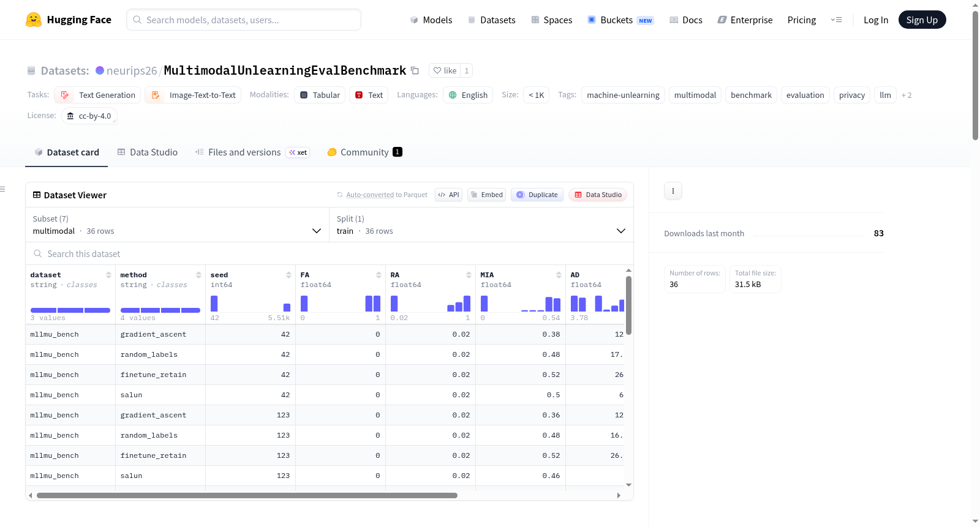Viewport: 980px width, 527px height.
Task: Select the evaluation tag
Action: (x=805, y=95)
